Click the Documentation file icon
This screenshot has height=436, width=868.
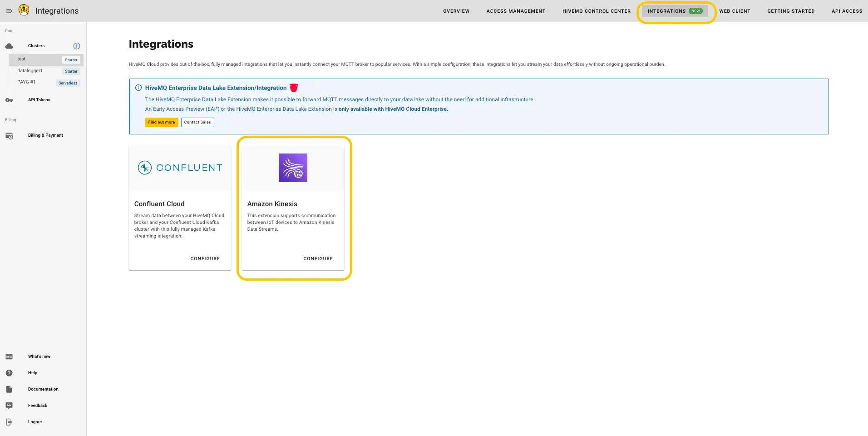click(9, 389)
